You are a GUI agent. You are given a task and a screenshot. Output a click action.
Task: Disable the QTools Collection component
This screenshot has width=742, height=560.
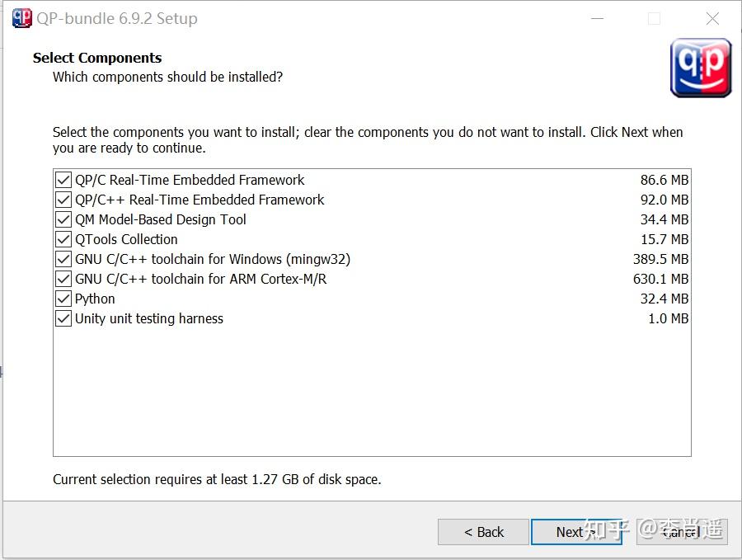(63, 239)
